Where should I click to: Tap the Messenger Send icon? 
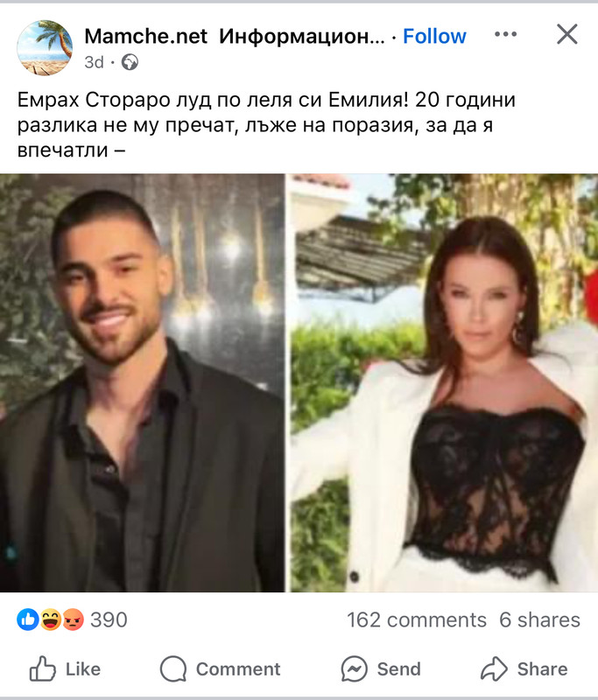(x=354, y=668)
